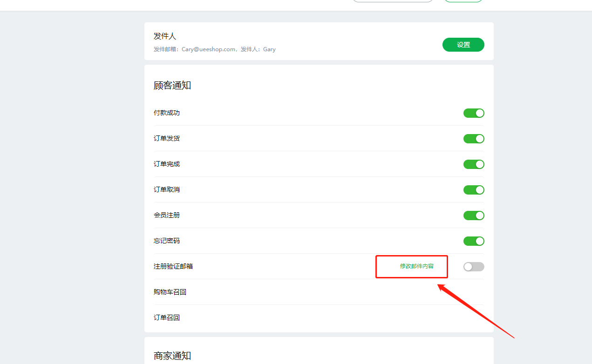Toggle the 忘记密码 notification switch
The width and height of the screenshot is (592, 364).
tap(474, 241)
